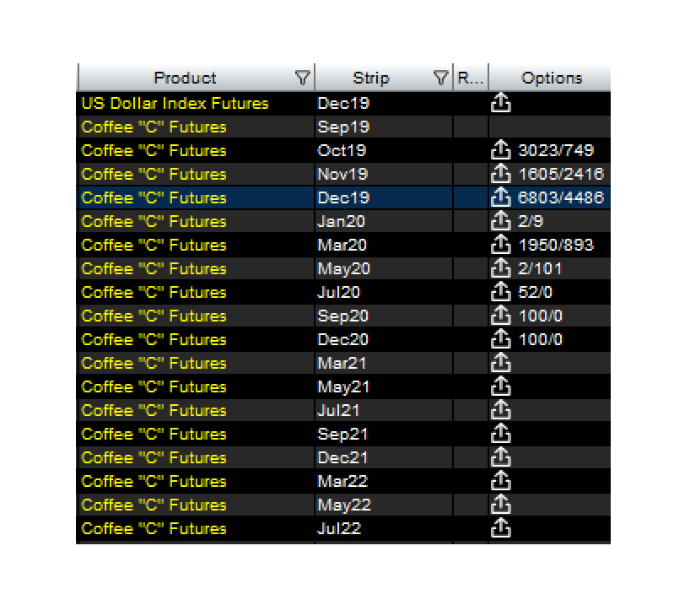The image size is (690, 616).
Task: Open options icon for Coffee Dec21
Action: (501, 458)
